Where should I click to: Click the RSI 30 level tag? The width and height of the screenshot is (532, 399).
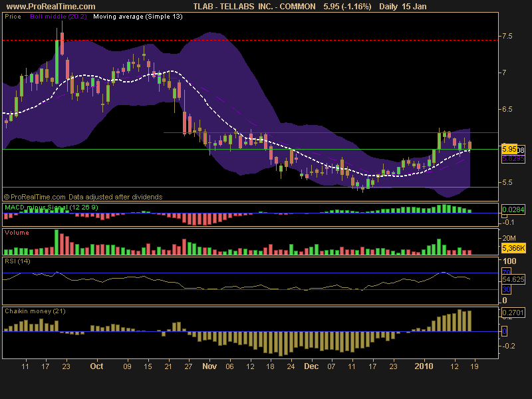pyautogui.click(x=506, y=289)
